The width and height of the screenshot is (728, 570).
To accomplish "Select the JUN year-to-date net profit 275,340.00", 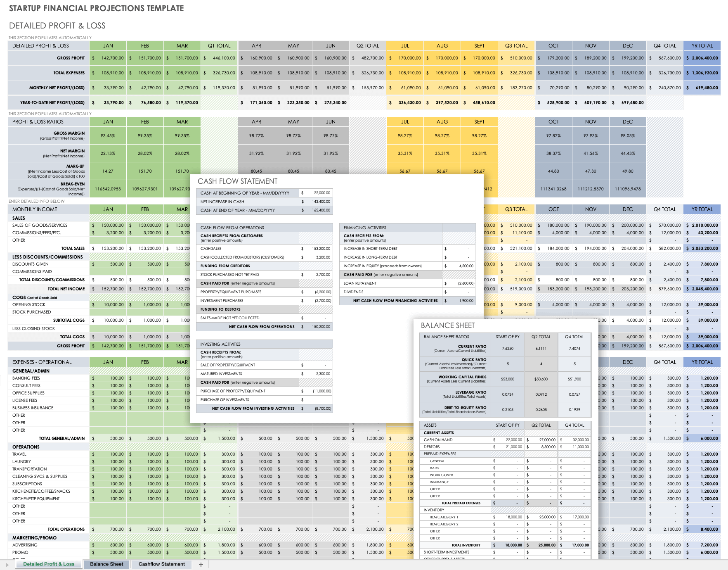I will 331,103.
